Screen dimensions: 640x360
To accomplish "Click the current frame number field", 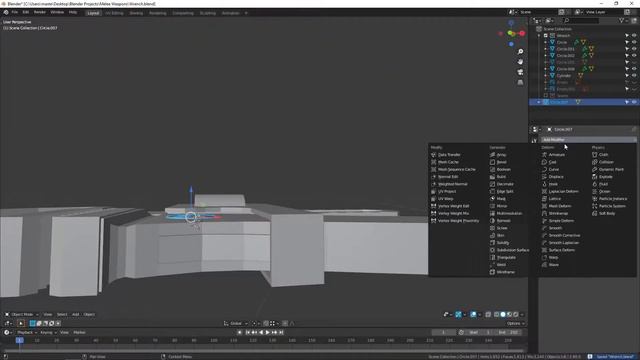I will pyautogui.click(x=444, y=332).
